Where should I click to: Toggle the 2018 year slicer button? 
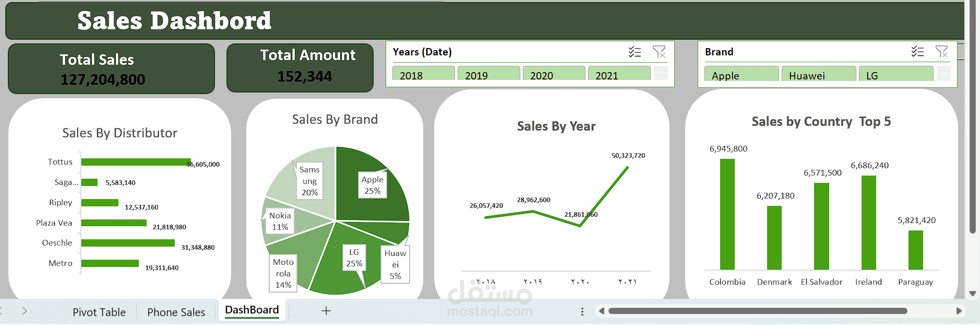point(423,74)
